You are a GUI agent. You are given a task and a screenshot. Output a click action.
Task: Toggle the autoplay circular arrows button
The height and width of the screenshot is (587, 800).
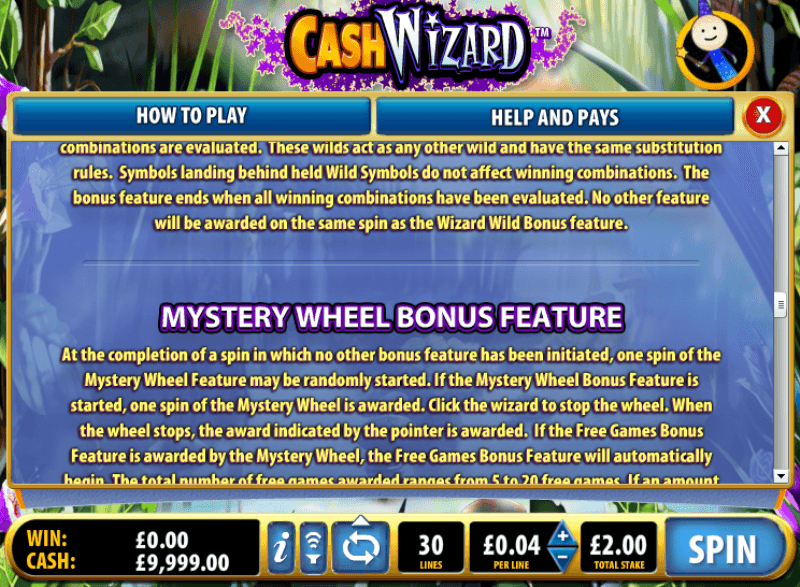pyautogui.click(x=360, y=548)
